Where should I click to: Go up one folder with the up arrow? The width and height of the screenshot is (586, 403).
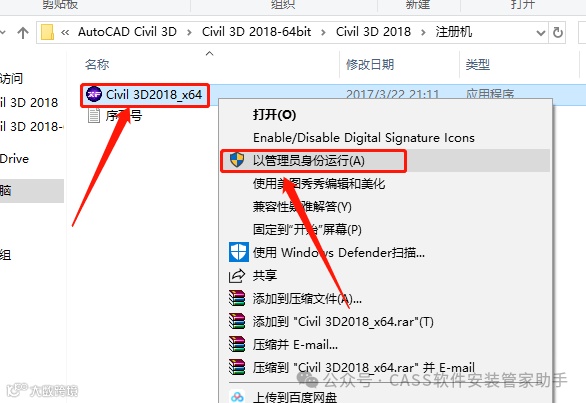[23, 33]
